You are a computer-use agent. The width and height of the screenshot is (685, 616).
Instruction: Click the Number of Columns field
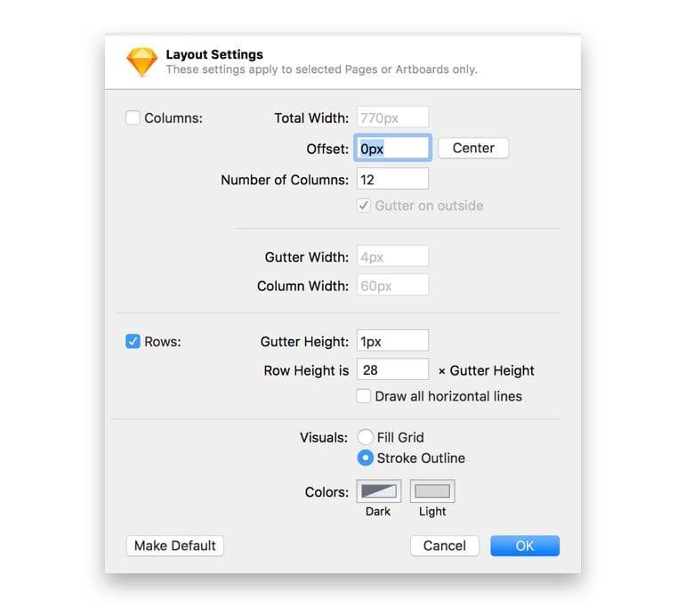(x=392, y=179)
